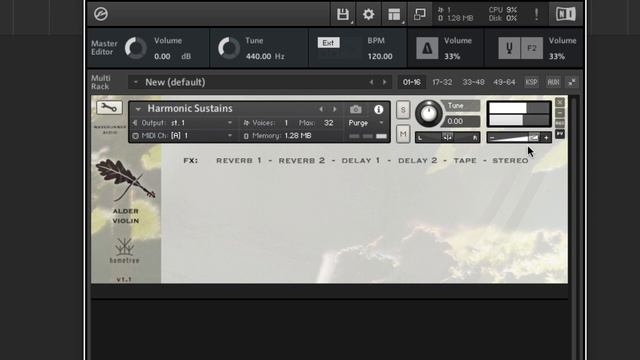Open instrument edit mode wrench icon
This screenshot has width=640, height=360.
point(109,107)
